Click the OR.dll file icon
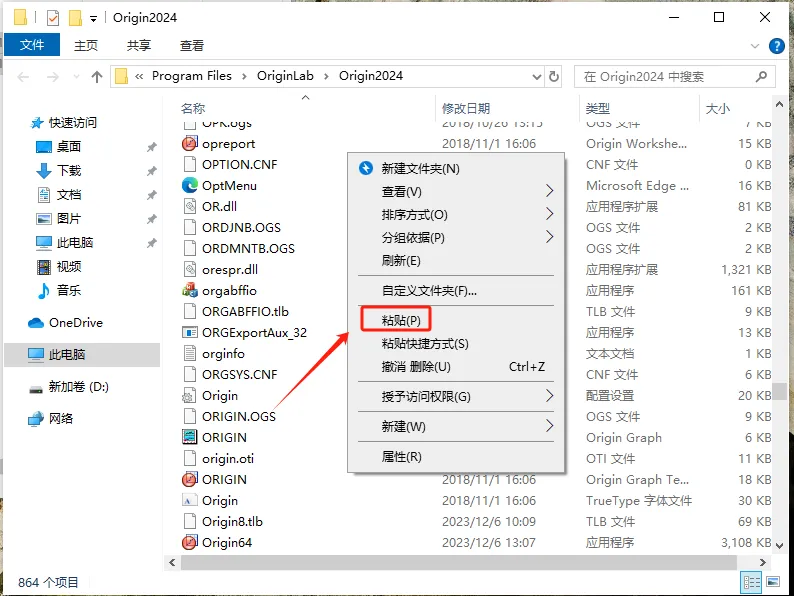The image size is (794, 596). point(189,207)
